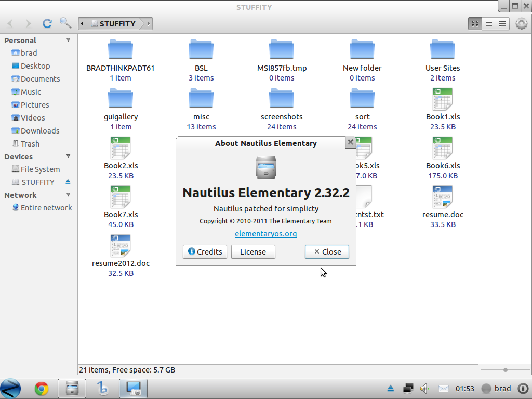
Task: Open Videos in the sidebar
Action: (28, 118)
